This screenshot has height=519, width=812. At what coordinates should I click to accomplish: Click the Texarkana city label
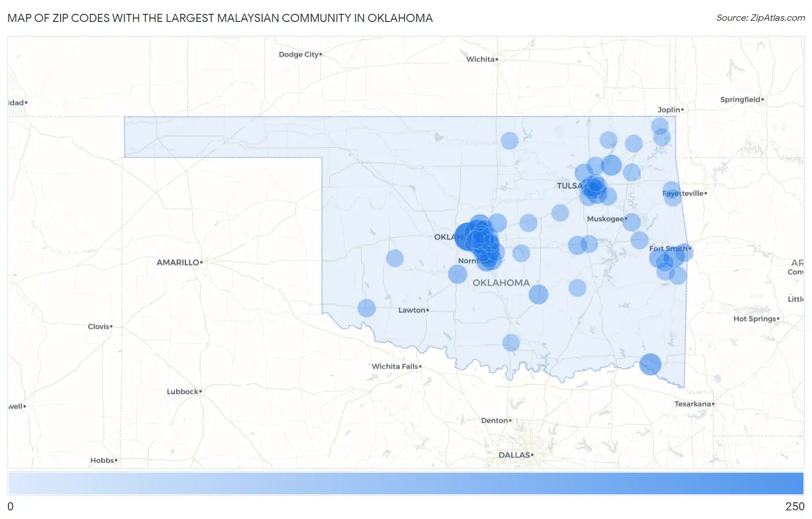(693, 404)
